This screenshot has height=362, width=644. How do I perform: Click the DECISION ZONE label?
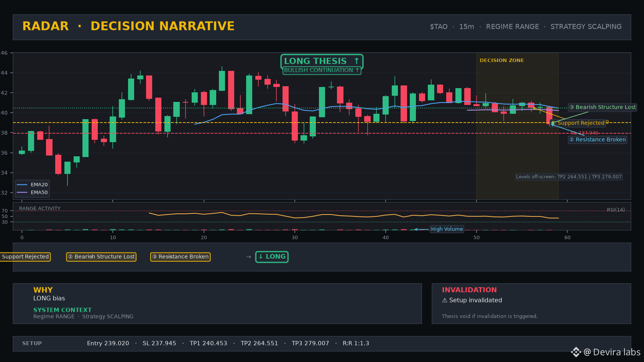502,61
